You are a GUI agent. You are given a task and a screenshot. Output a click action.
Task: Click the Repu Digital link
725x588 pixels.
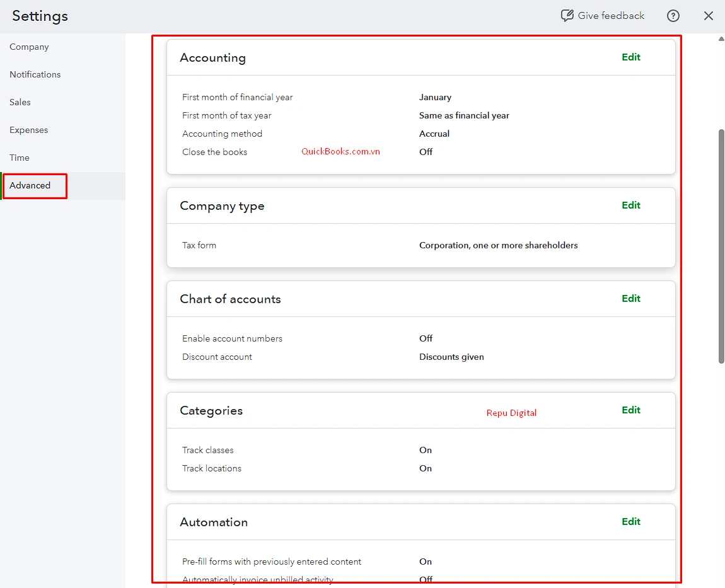(511, 413)
